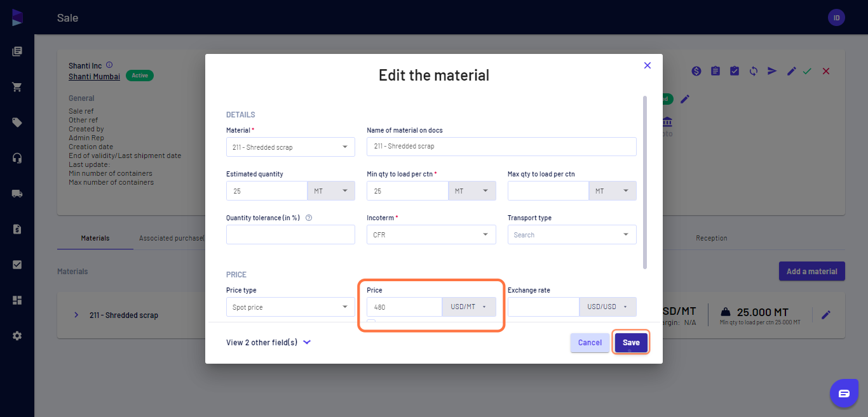Open the shopping cart section in sidebar
The width and height of the screenshot is (868, 417).
17,87
